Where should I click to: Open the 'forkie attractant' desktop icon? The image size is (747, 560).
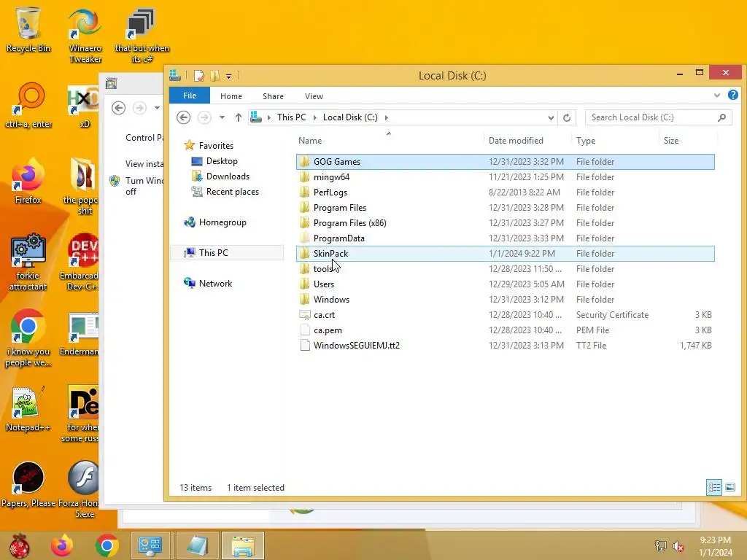click(28, 262)
